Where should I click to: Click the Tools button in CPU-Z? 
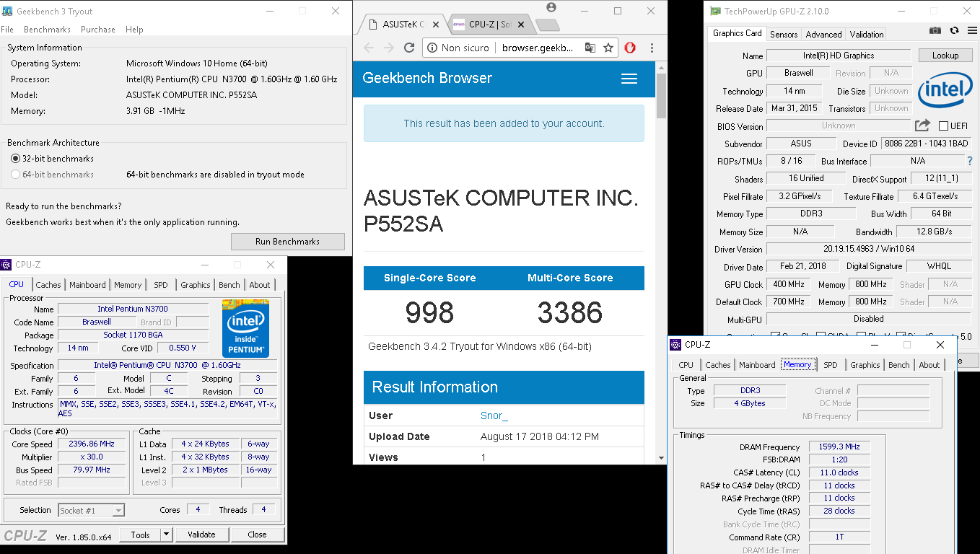[x=140, y=535]
